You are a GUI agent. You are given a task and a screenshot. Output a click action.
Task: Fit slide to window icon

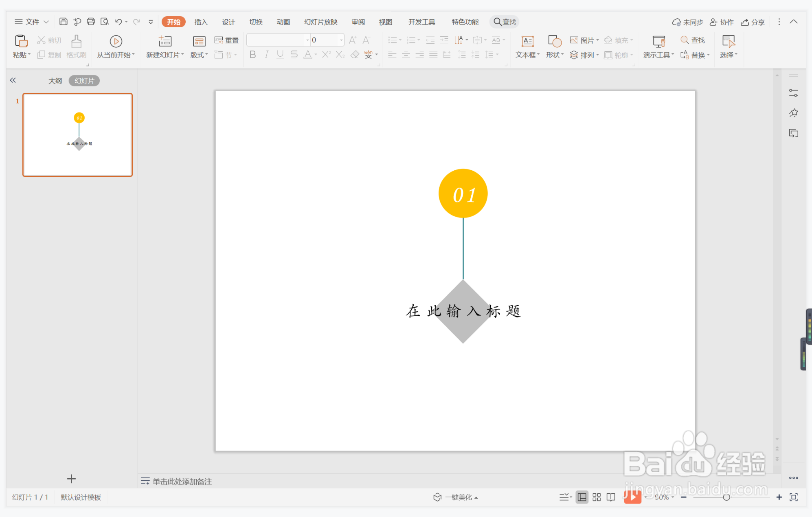794,497
